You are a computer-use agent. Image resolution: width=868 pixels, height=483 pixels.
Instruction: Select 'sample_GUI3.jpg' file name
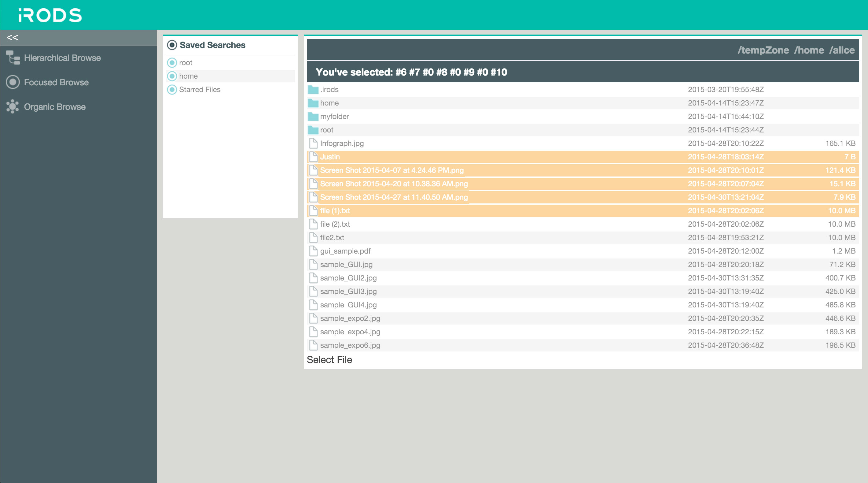348,292
